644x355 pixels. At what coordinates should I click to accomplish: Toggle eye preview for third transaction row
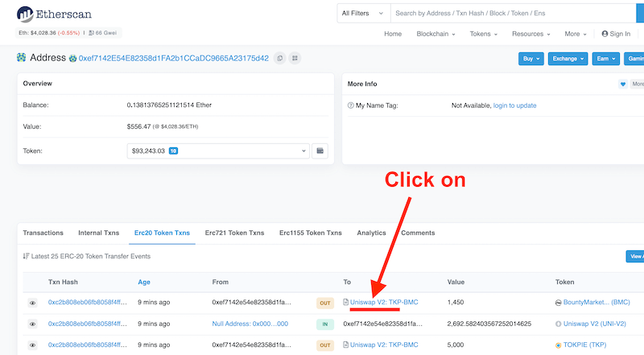click(33, 345)
